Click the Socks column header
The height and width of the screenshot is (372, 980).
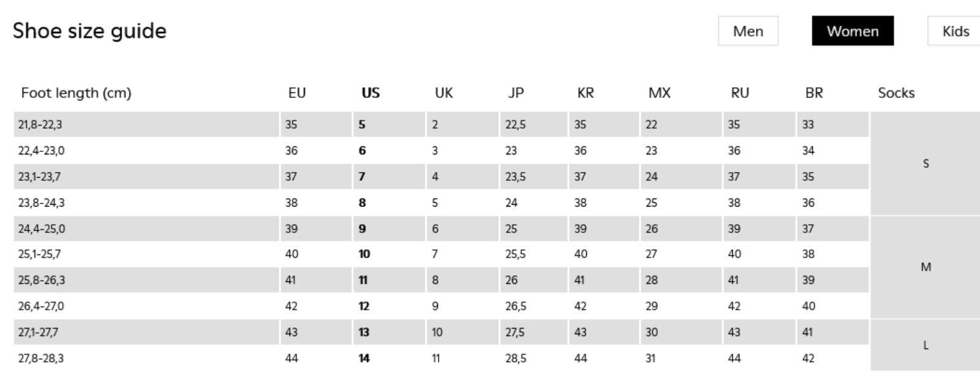(x=896, y=93)
